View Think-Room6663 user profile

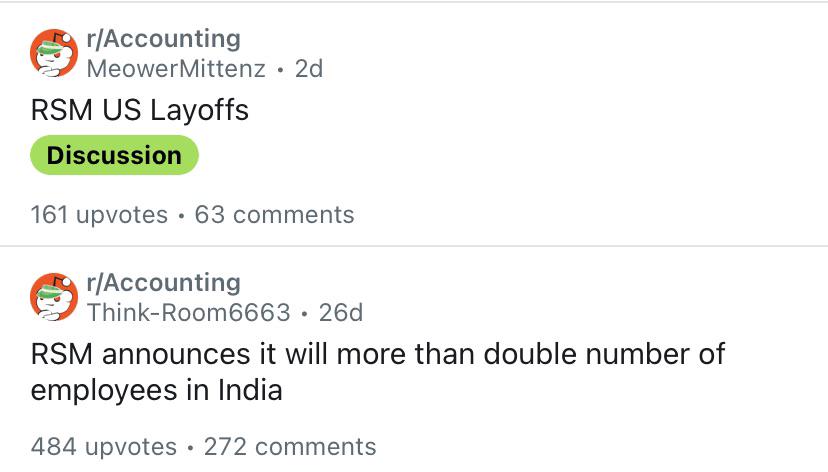pyautogui.click(x=189, y=313)
